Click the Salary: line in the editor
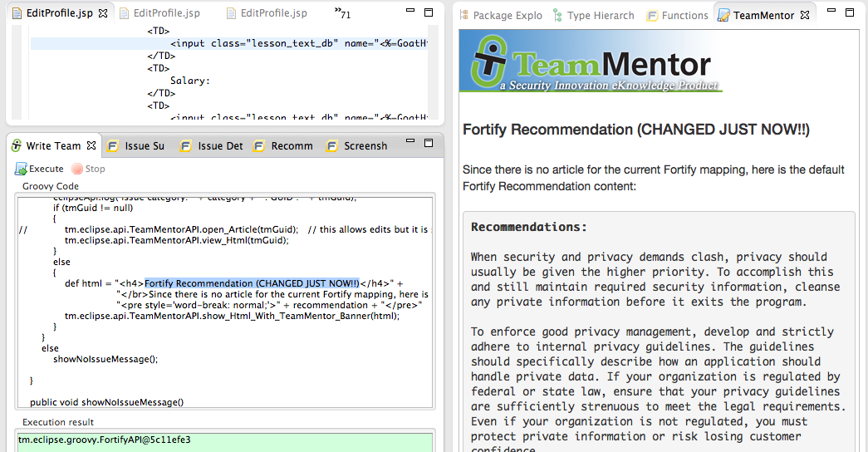Screen dimensions: 868x452 [x=190, y=81]
